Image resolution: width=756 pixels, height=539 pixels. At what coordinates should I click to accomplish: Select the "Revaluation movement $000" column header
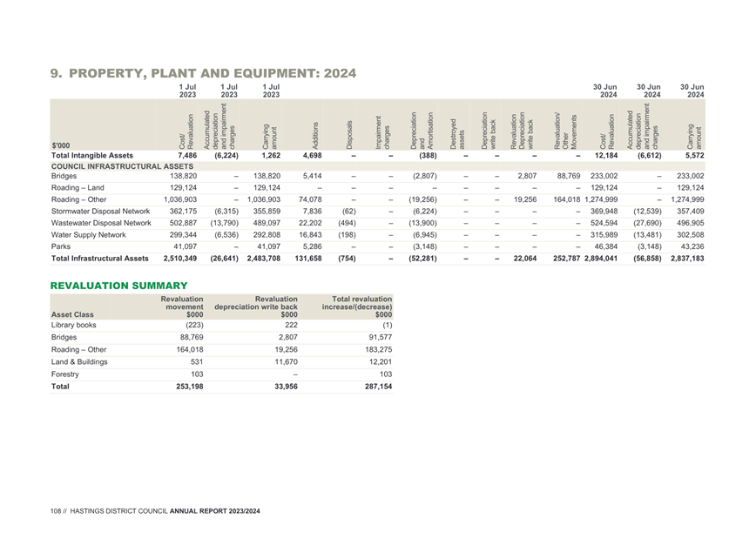coord(182,307)
